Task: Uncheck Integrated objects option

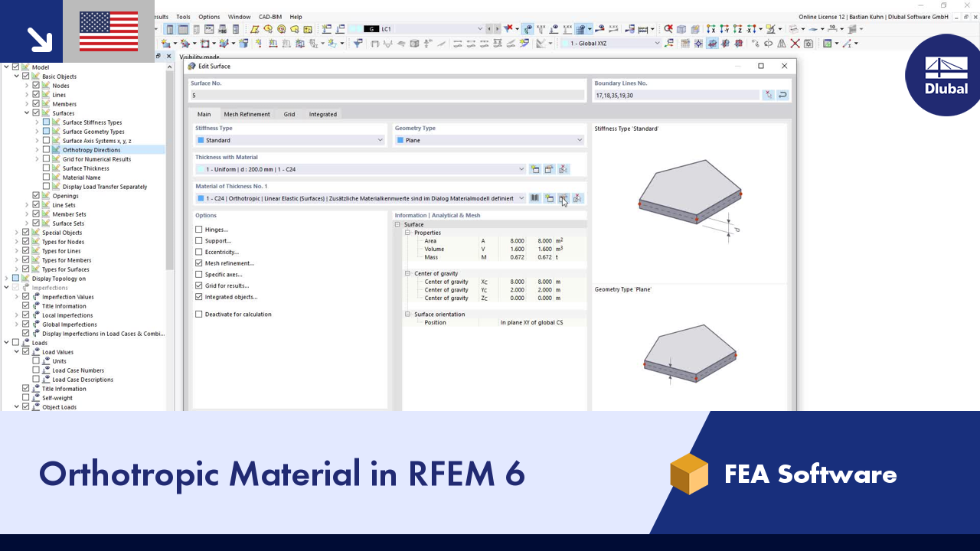Action: click(199, 297)
